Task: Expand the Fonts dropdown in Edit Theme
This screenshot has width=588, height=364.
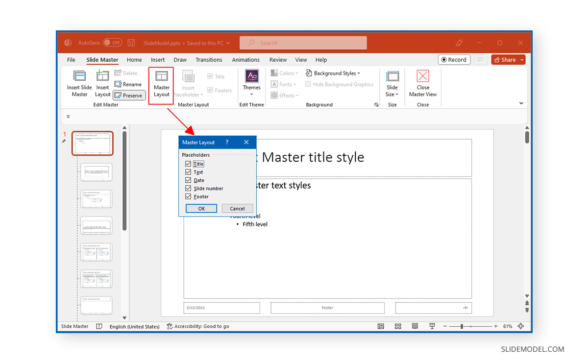Action: click(x=284, y=84)
